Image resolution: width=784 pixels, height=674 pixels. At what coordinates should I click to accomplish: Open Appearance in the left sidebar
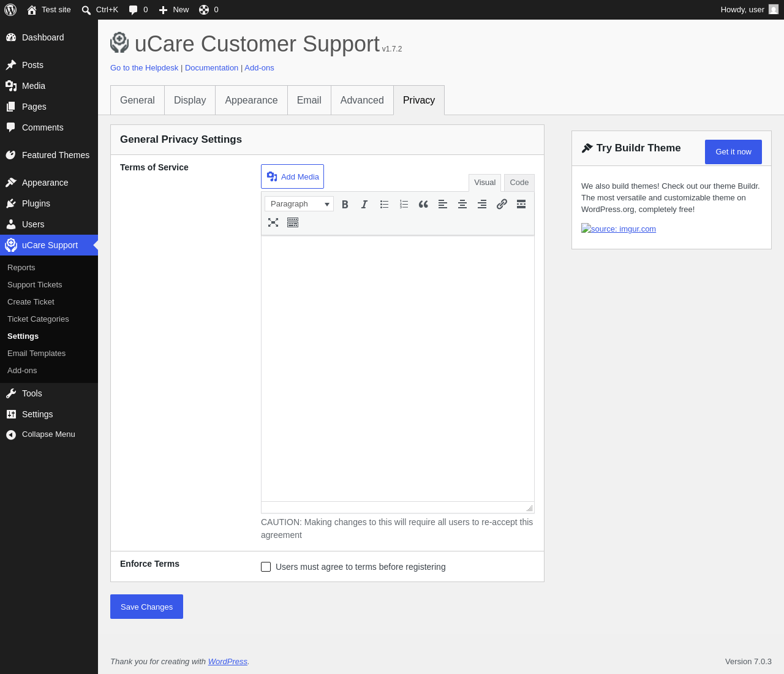coord(49,183)
